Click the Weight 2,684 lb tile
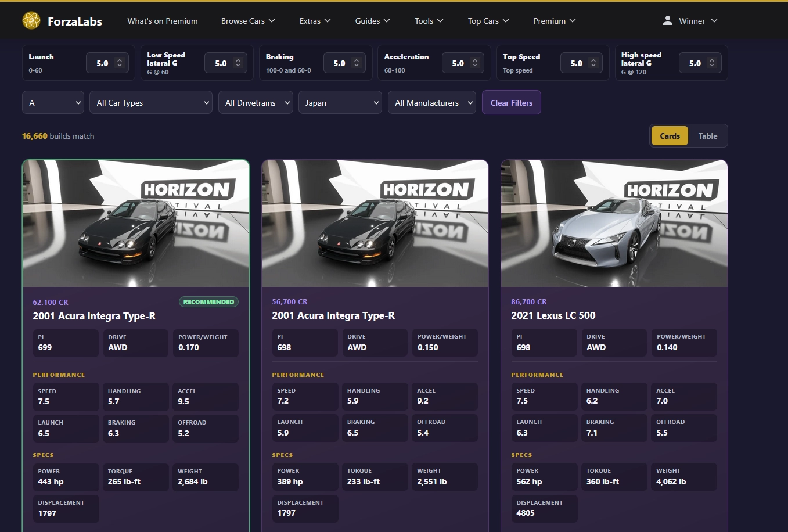Viewport: 788px width, 532px height. (206, 477)
